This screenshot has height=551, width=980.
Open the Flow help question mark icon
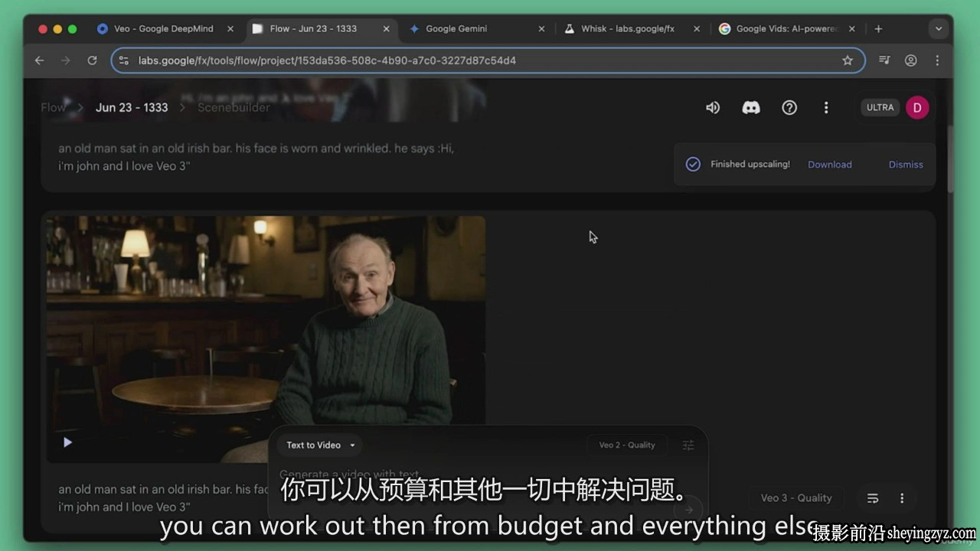pyautogui.click(x=789, y=108)
